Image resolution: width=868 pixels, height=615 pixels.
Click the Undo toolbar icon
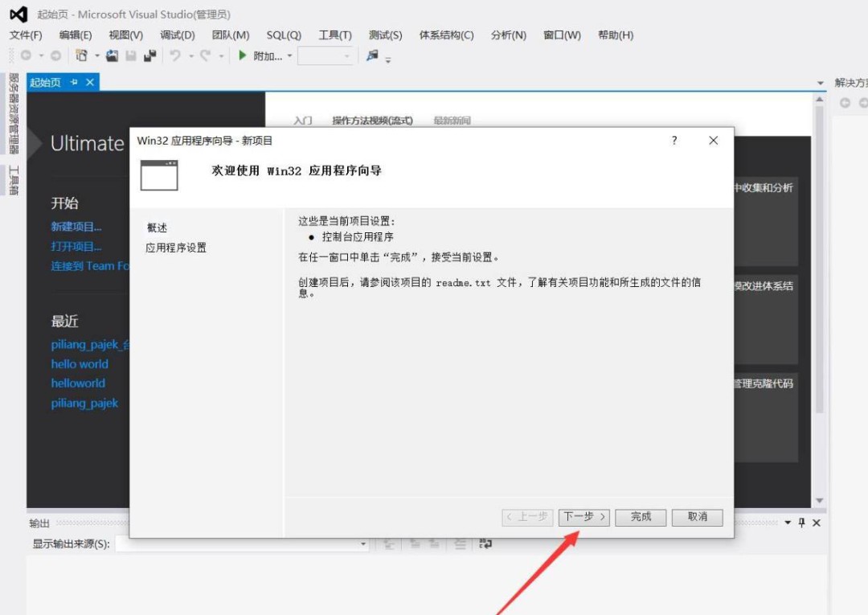tap(174, 55)
